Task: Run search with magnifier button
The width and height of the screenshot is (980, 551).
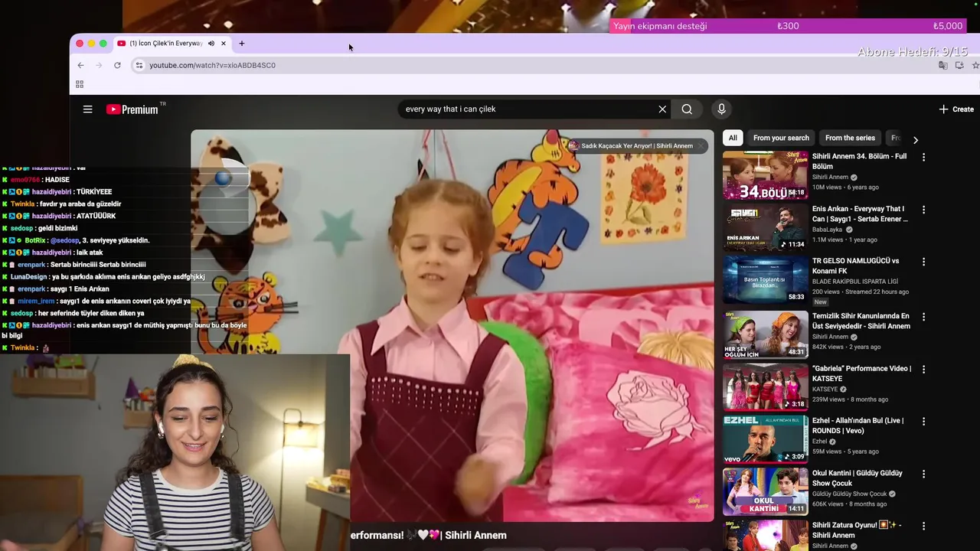Action: [x=687, y=109]
